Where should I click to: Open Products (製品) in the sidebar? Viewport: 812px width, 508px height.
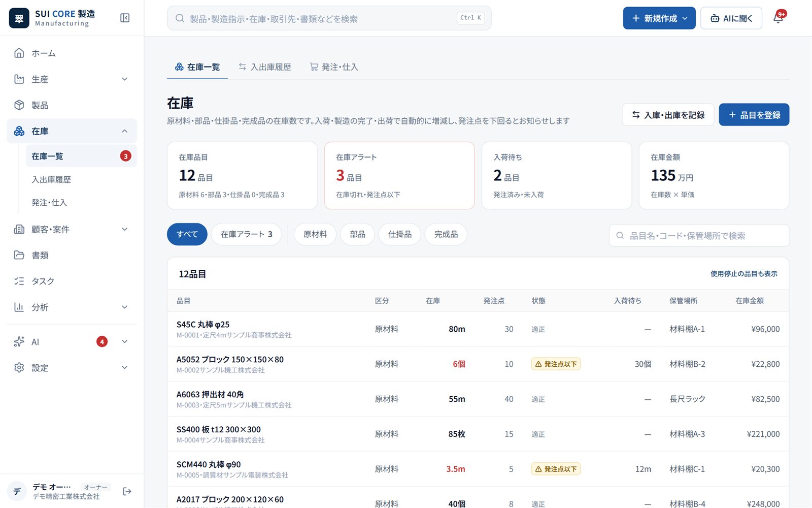[x=72, y=105]
